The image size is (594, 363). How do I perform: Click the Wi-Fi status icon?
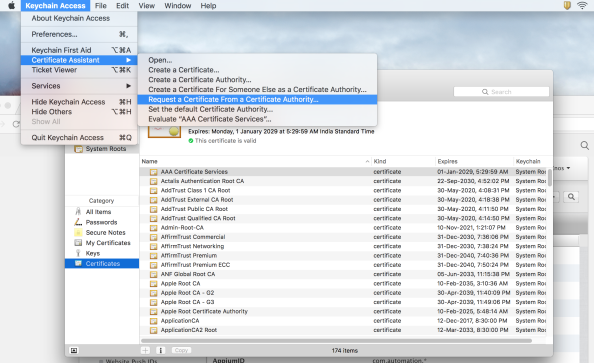582,5
